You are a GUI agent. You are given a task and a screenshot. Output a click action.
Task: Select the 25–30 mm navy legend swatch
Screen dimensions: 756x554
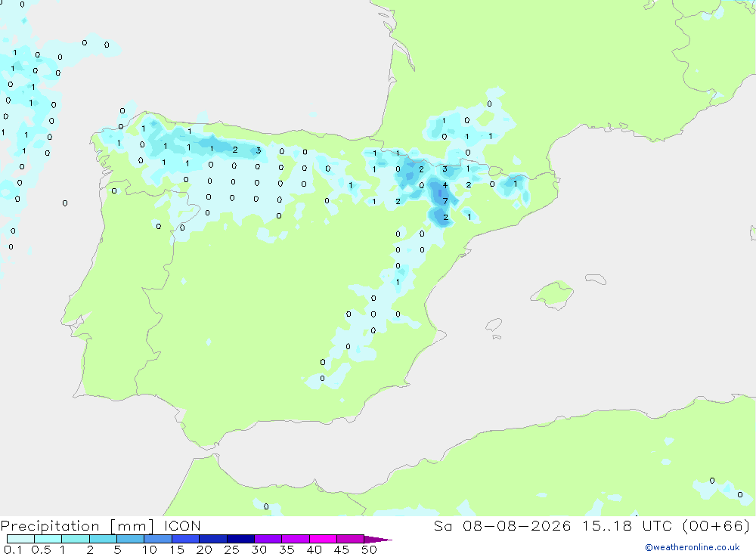coord(240,539)
